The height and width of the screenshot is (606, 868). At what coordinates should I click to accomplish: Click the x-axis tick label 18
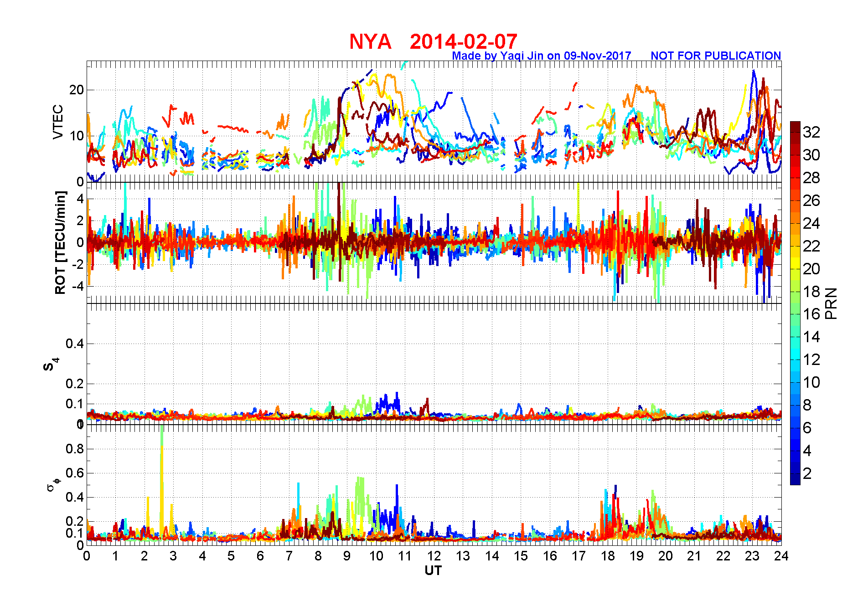pos(607,556)
